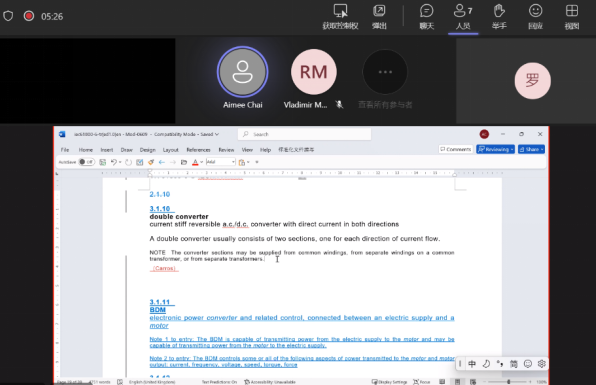The image size is (596, 385).
Task: Click the Word Search box
Action: (x=304, y=134)
